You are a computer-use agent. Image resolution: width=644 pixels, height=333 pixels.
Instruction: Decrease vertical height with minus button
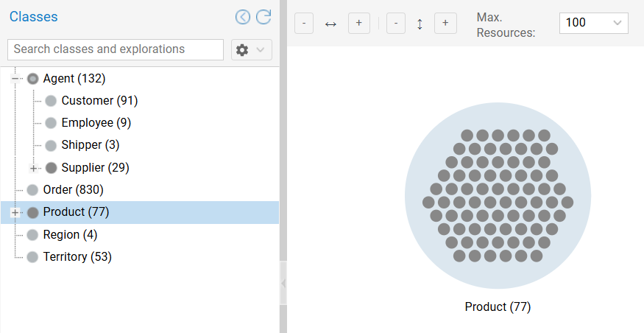pos(396,23)
